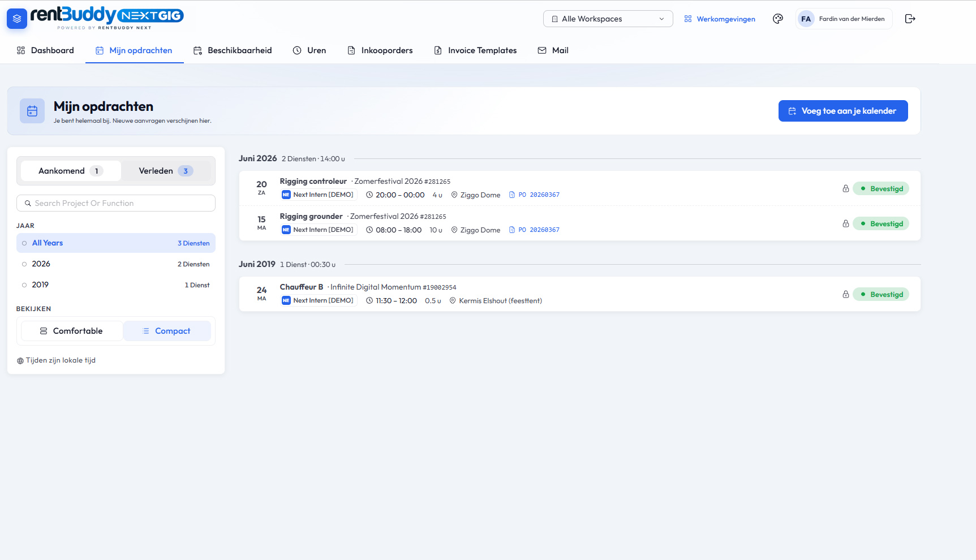Click calendar icon beside Mijn opdrachten heading
Image resolution: width=976 pixels, height=560 pixels.
pos(32,111)
